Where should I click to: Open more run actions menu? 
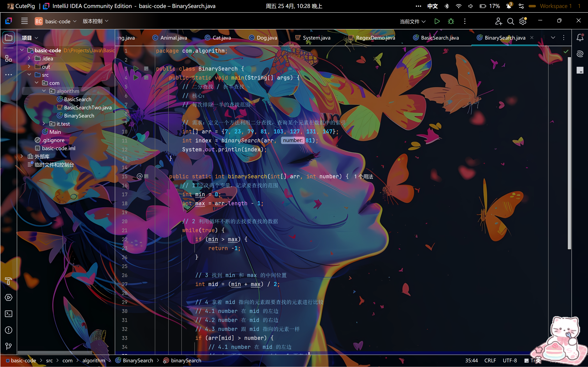click(x=465, y=21)
